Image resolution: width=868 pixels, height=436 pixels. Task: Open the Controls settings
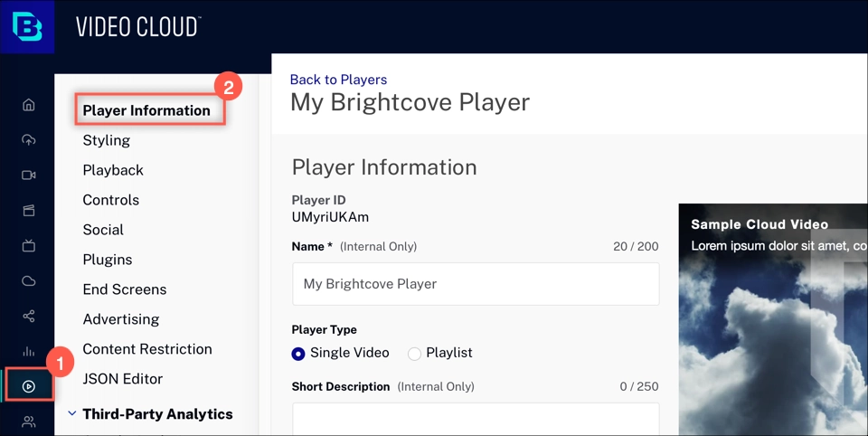110,200
